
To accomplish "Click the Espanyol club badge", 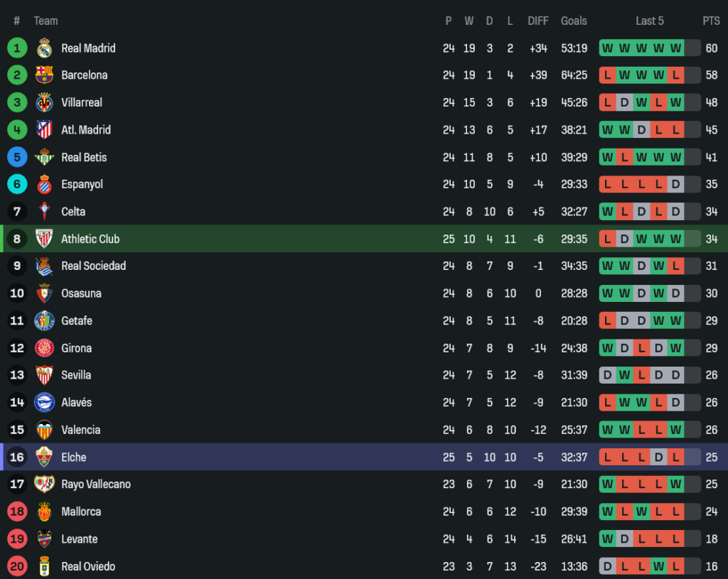I will click(x=44, y=185).
